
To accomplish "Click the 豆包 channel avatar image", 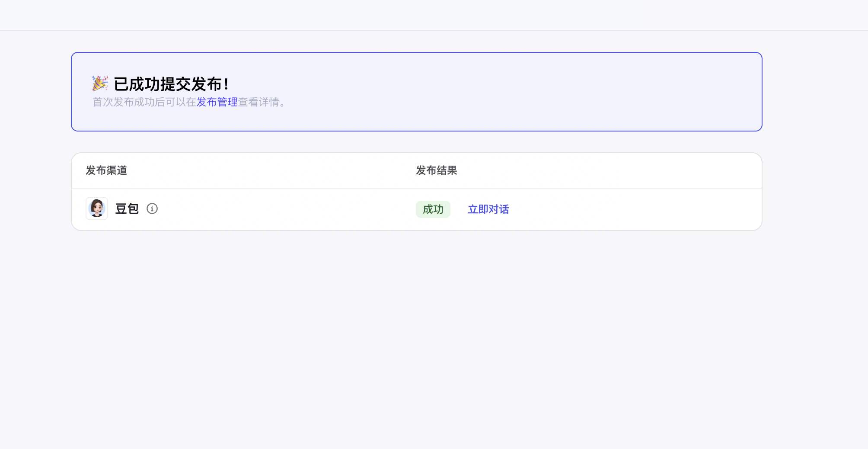I will point(97,208).
